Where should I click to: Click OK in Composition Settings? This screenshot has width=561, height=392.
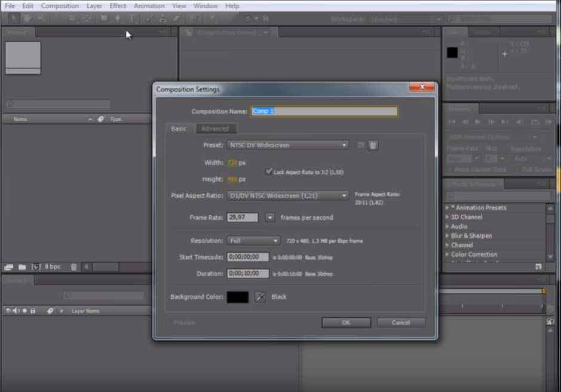click(346, 323)
